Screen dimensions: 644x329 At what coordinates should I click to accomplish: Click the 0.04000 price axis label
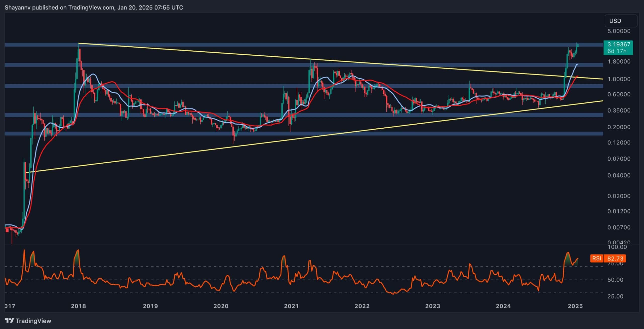click(619, 175)
